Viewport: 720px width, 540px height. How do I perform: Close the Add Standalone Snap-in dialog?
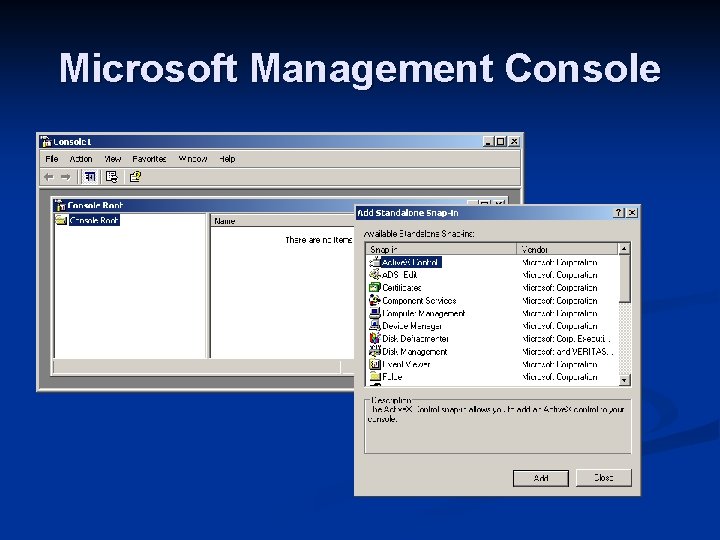tap(632, 213)
